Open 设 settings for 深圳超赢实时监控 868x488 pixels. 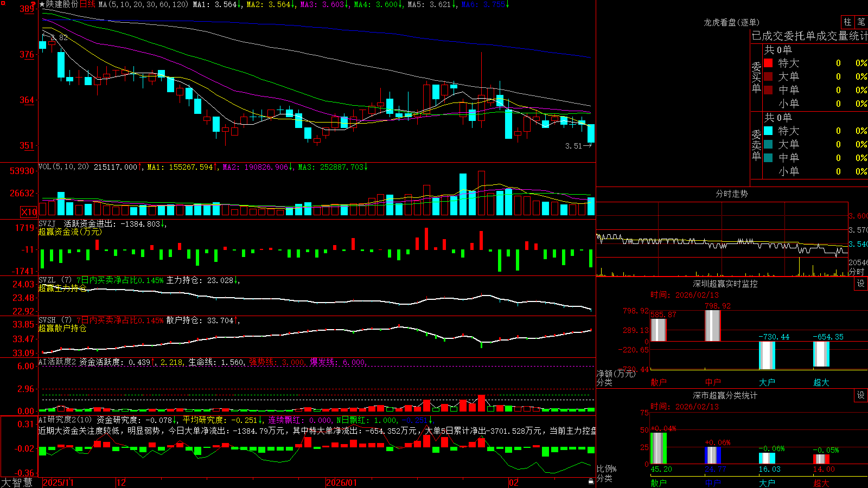(x=861, y=284)
